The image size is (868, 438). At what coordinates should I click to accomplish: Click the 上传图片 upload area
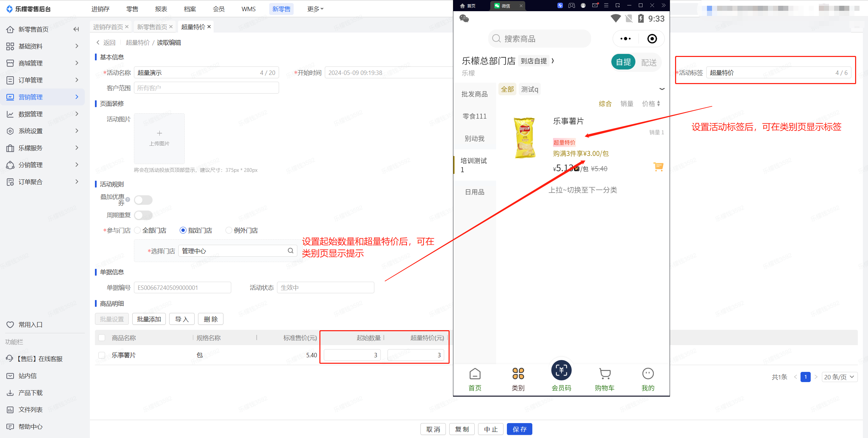click(x=159, y=138)
